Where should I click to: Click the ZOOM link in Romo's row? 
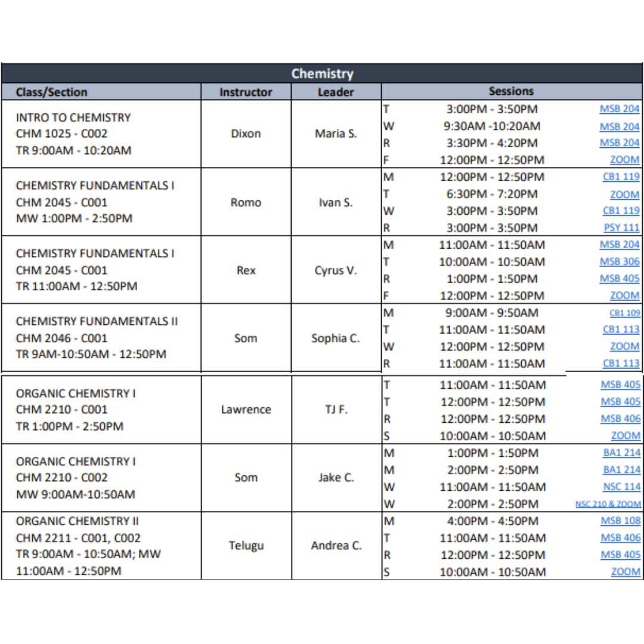point(624,194)
